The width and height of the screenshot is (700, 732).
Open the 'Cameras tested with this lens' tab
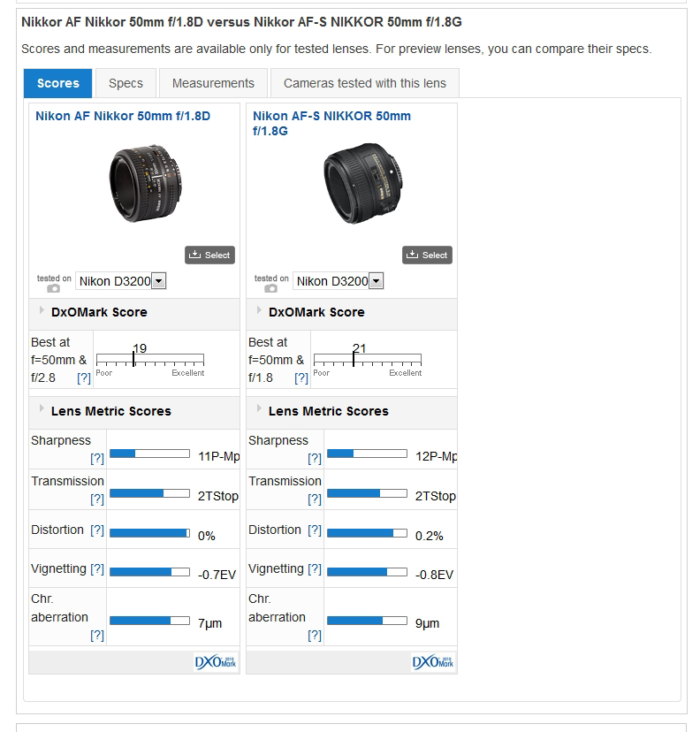(x=364, y=83)
